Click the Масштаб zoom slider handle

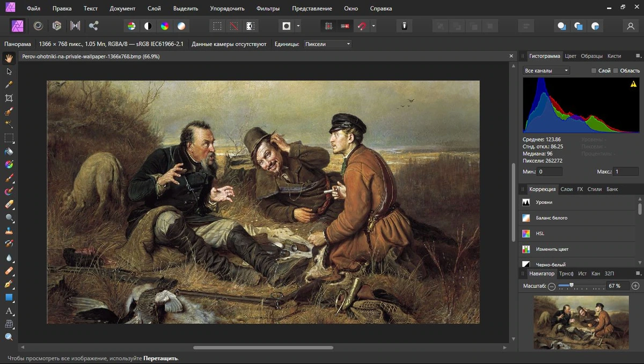tap(572, 285)
